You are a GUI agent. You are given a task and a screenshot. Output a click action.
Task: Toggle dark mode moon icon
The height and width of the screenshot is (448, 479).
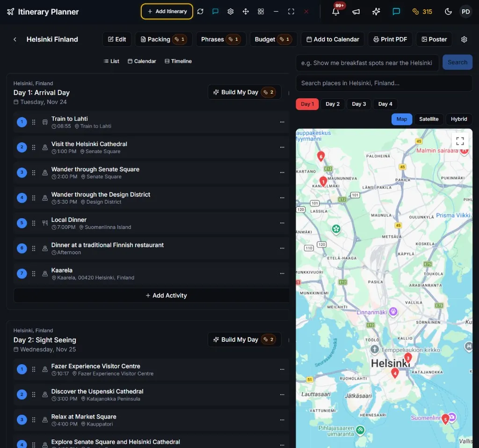point(448,12)
